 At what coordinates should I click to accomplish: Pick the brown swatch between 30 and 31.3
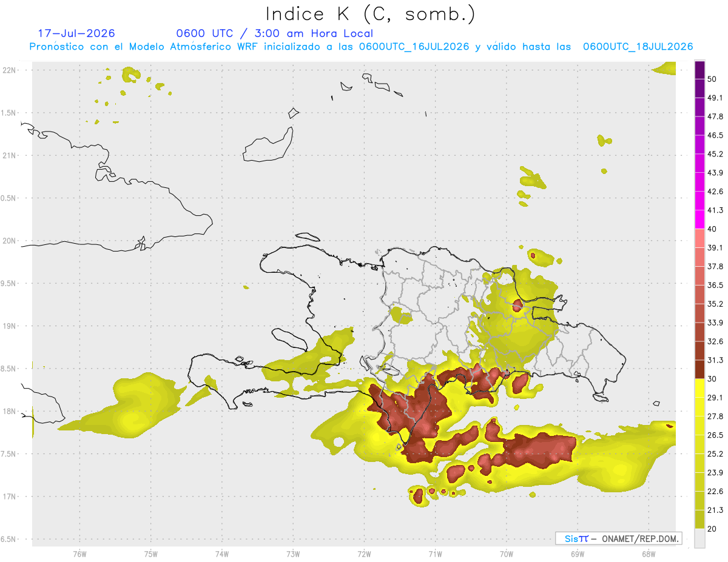tap(699, 369)
